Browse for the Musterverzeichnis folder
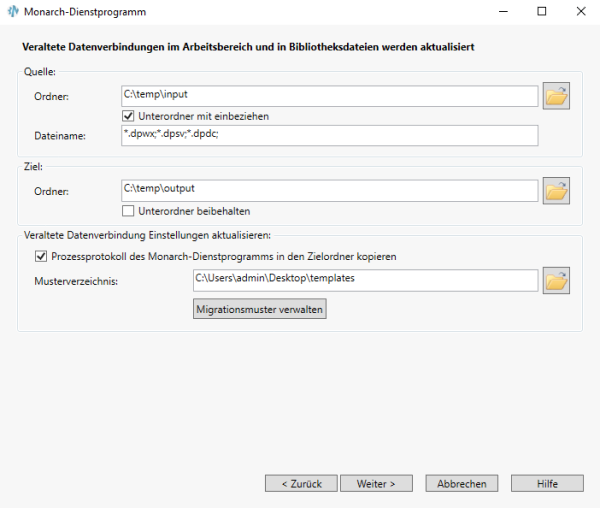The width and height of the screenshot is (600, 508). coord(557,280)
